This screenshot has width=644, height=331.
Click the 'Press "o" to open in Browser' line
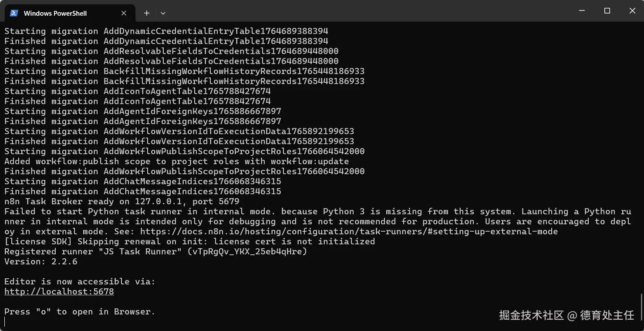(x=80, y=311)
